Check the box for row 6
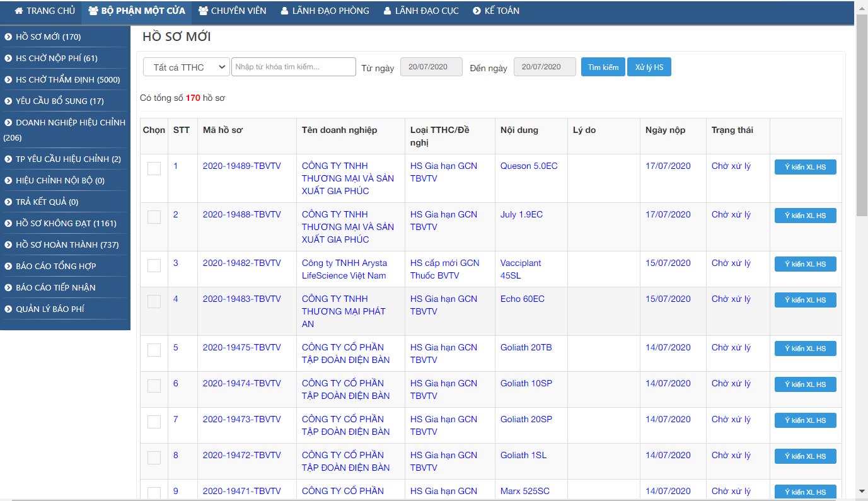 click(154, 386)
